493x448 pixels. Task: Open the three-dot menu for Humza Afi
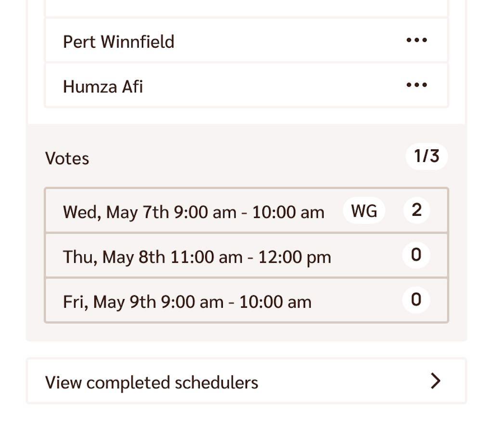click(416, 85)
